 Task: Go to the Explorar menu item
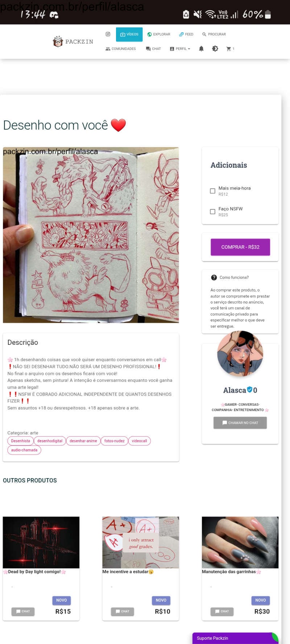click(159, 34)
